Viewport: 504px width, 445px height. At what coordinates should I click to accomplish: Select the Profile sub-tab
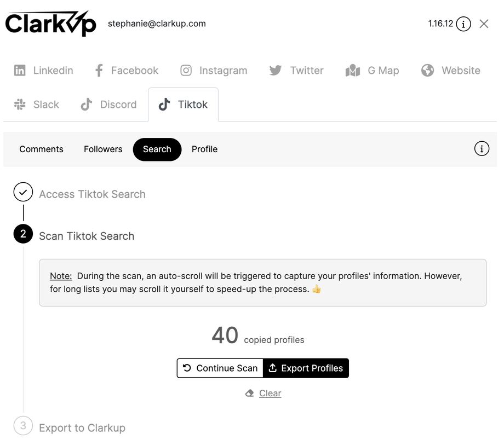click(x=205, y=149)
